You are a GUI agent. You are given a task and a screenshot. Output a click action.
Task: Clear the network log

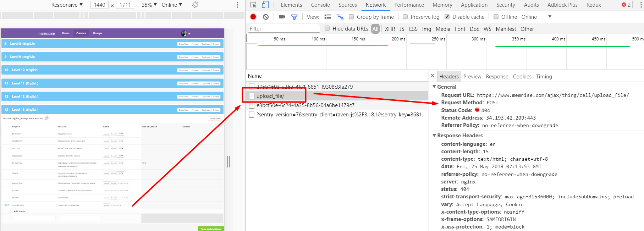(266, 17)
